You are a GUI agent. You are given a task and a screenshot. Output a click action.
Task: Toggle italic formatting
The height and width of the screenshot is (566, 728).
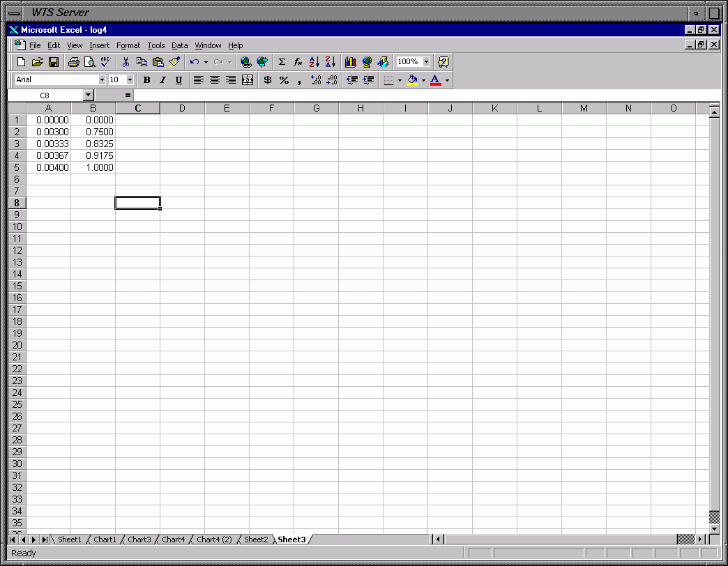point(162,80)
